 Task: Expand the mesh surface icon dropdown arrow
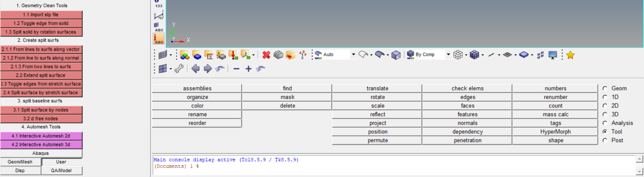click(171, 55)
